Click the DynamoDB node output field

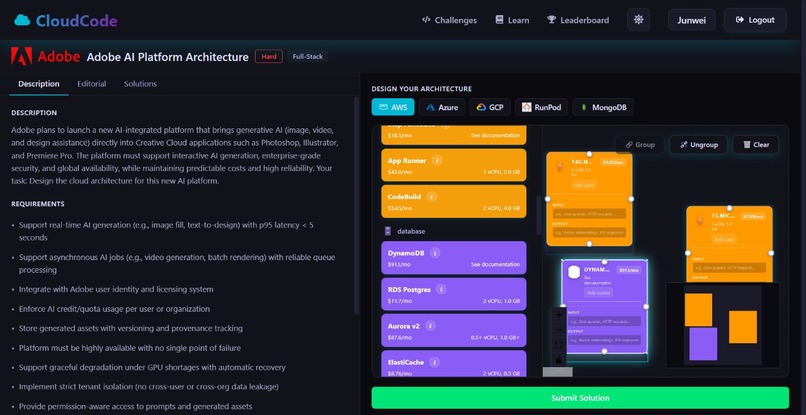click(604, 340)
